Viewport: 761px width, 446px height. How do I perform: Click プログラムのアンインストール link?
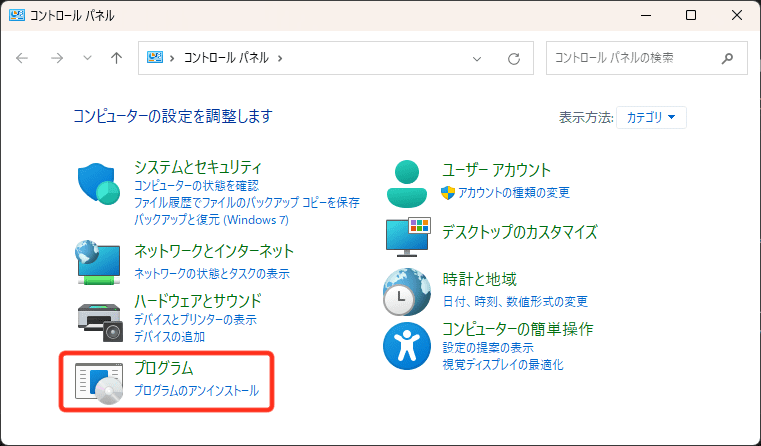(196, 391)
